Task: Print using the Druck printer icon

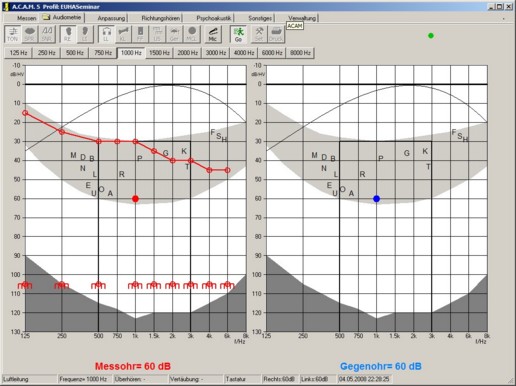Action: 276,34
